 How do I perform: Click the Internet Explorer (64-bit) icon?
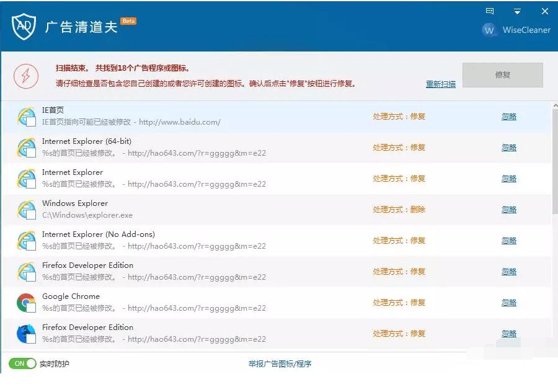26,148
